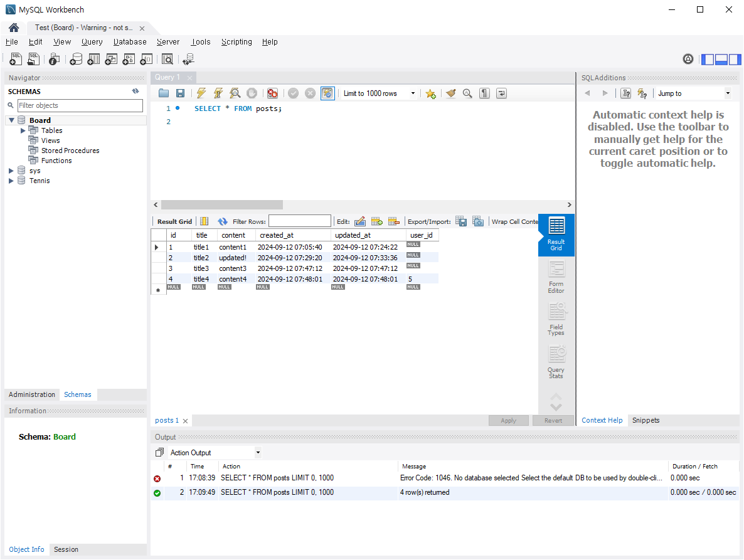Screen dimensions: 744x560
Task: Close the posts 1 result tab
Action: click(x=186, y=421)
